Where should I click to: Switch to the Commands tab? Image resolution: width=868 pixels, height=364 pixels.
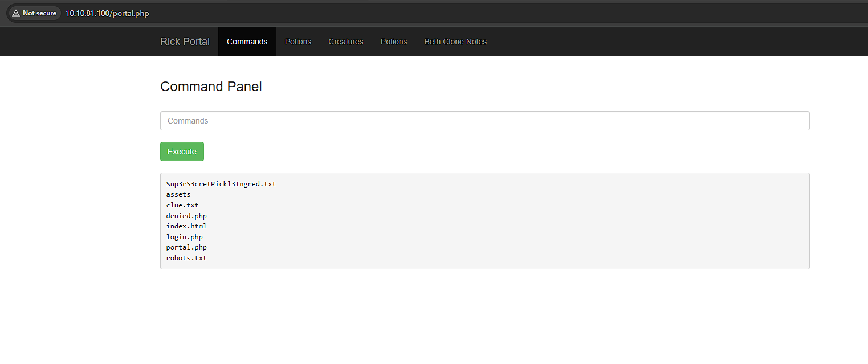pyautogui.click(x=247, y=41)
